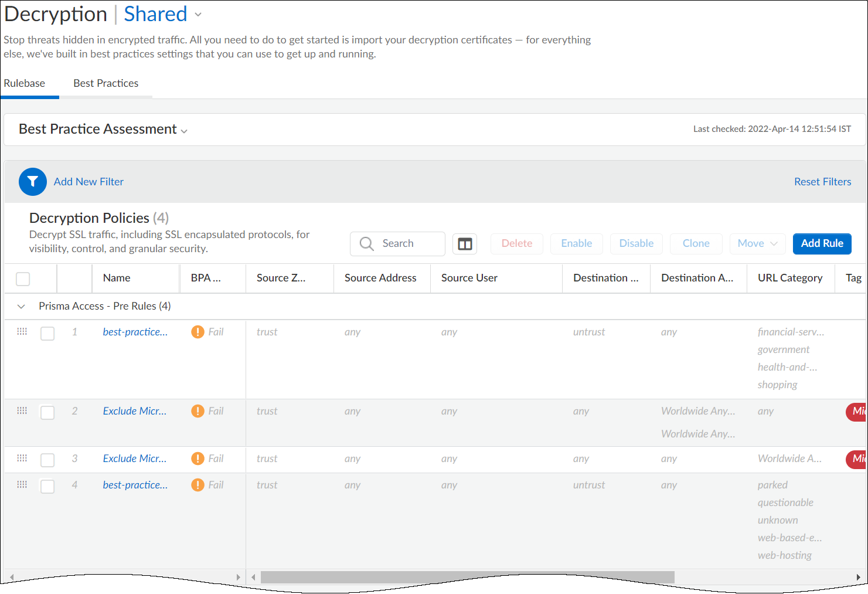Click the Fail warning icon for rule 1
868x594 pixels.
[198, 332]
